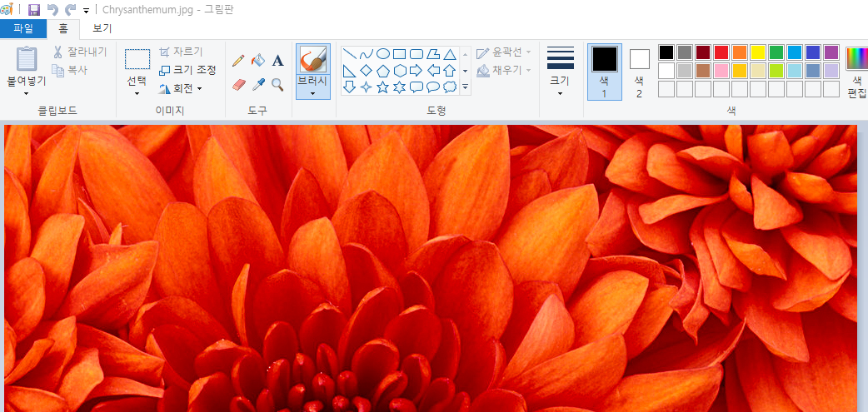Select the Rounded rectangle shape
868x412 pixels.
pyautogui.click(x=417, y=53)
